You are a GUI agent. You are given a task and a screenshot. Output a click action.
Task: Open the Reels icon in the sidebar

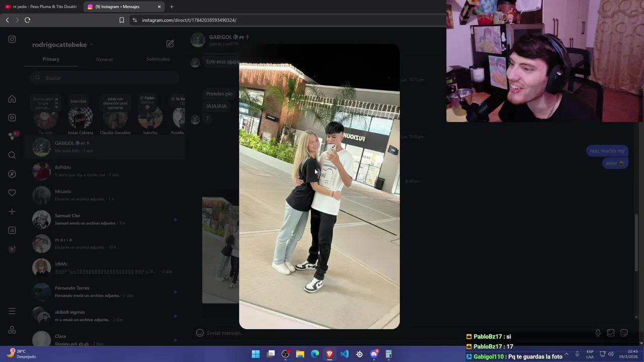(12, 118)
